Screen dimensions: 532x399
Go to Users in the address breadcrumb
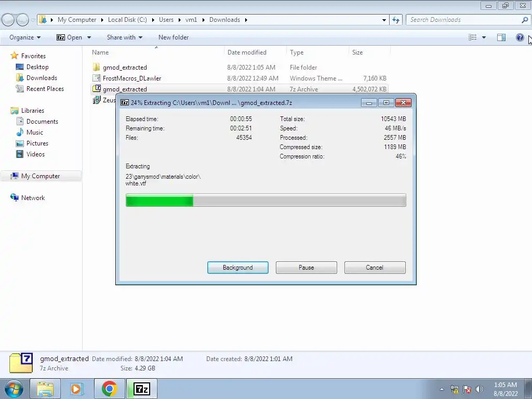click(x=166, y=20)
